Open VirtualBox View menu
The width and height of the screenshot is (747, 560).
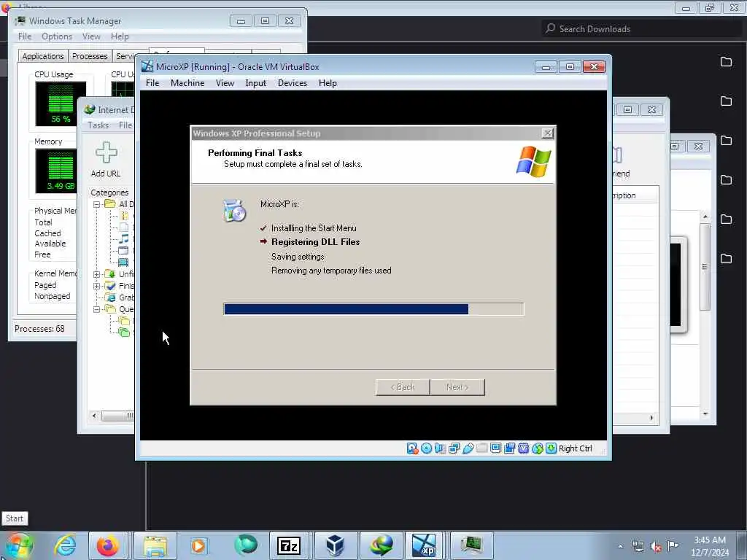point(225,83)
